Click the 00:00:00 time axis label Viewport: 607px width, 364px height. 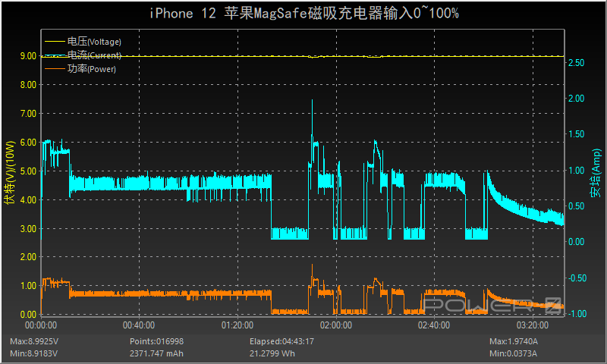pyautogui.click(x=41, y=325)
